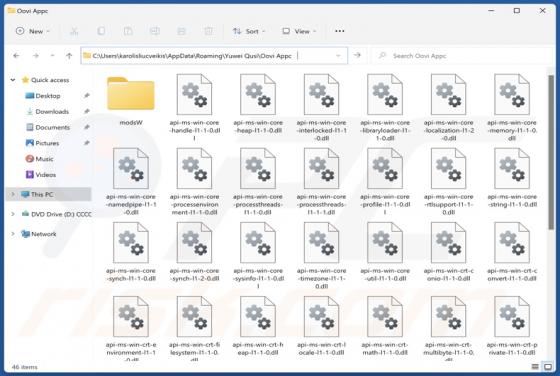
Task: Select api-ms-win-core-processthreads-l1-1-1.dll file
Action: (x=321, y=181)
